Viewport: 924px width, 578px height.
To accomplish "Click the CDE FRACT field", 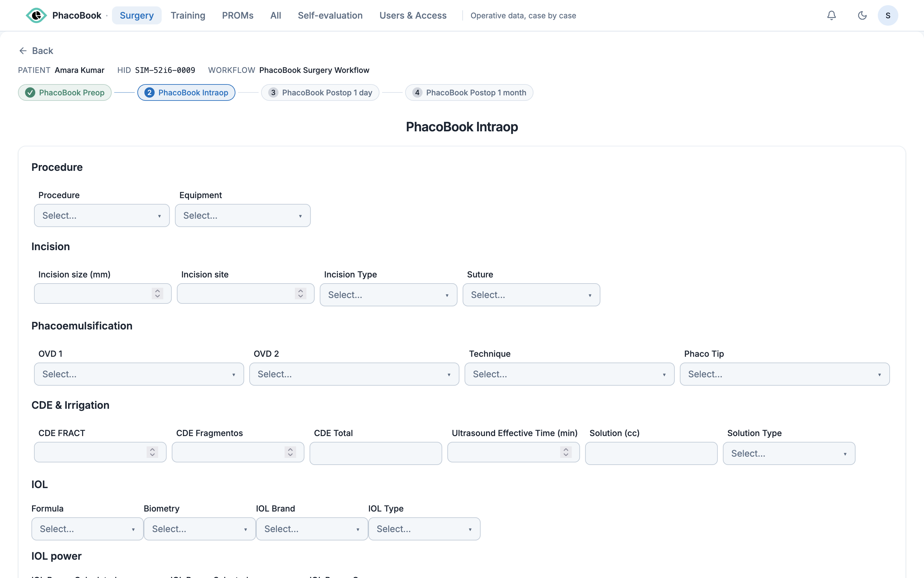I will (x=100, y=452).
